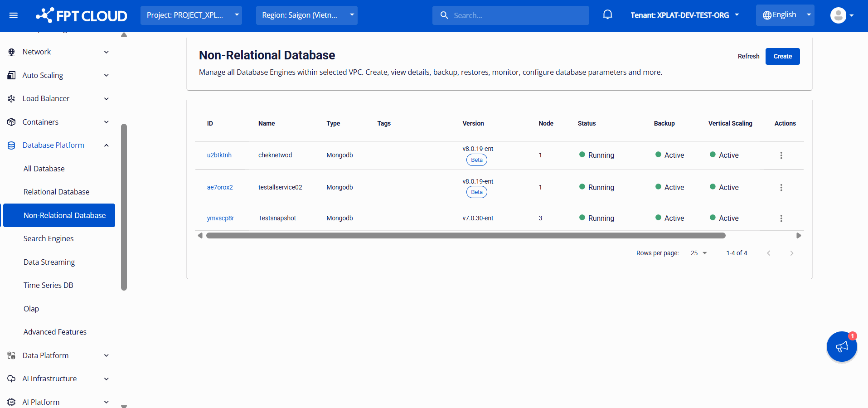Select Non-Relational Database menu item
The width and height of the screenshot is (868, 408).
[59, 215]
